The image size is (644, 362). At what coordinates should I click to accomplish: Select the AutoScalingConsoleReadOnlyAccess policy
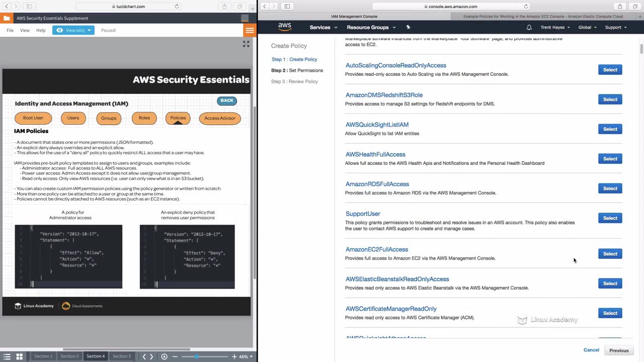610,70
